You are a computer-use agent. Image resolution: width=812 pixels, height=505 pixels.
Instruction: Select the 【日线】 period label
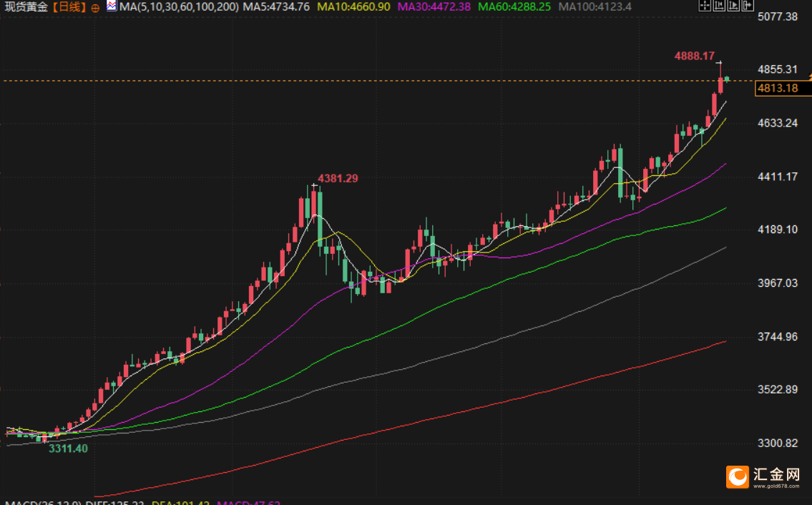69,6
